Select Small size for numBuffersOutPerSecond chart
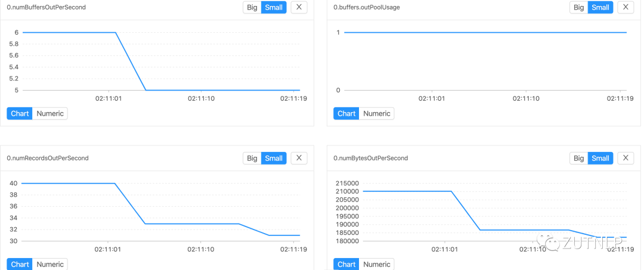Image resolution: width=644 pixels, height=270 pixels. coord(274,7)
